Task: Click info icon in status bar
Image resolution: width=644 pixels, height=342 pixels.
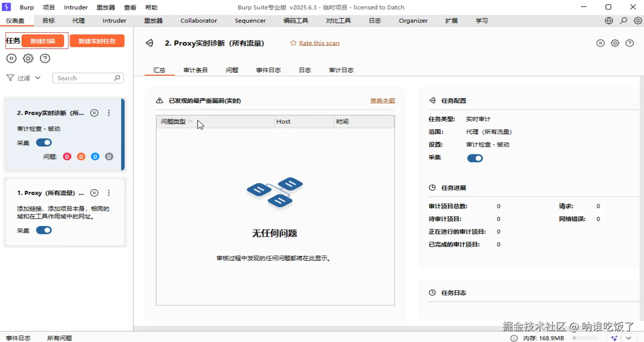Action: pyautogui.click(x=514, y=338)
